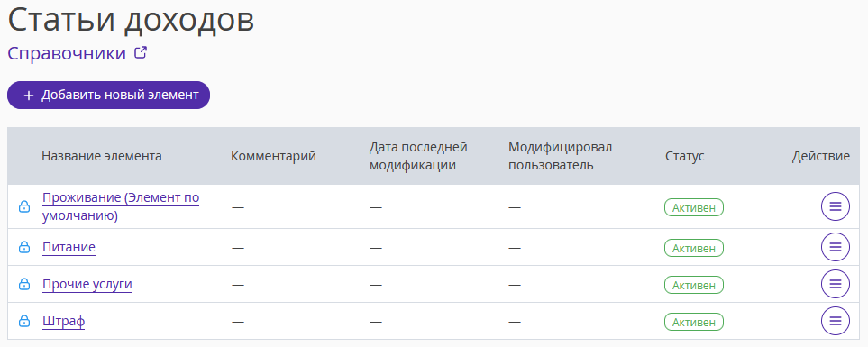Open the Справочники link
The width and height of the screenshot is (868, 347).
click(67, 54)
